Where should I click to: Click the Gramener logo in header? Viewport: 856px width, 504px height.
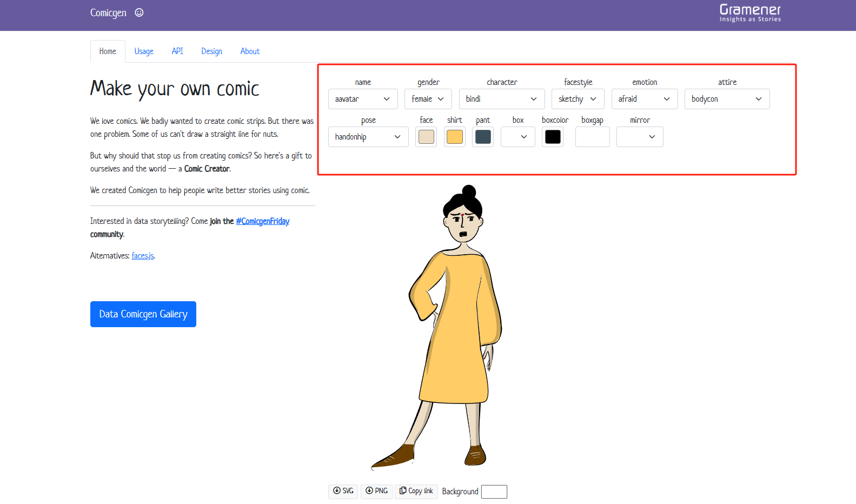coord(750,13)
